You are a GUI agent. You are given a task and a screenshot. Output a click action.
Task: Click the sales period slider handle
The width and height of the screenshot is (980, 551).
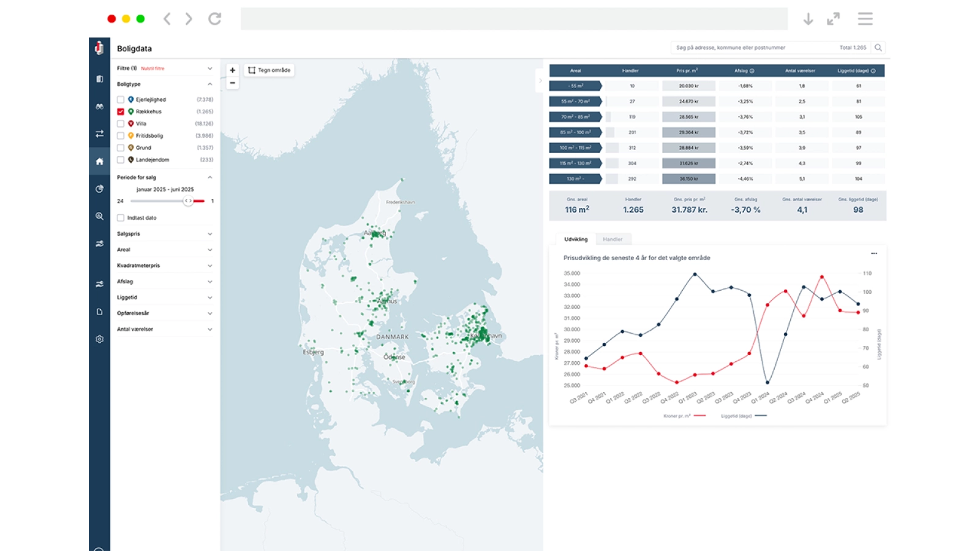pos(188,201)
